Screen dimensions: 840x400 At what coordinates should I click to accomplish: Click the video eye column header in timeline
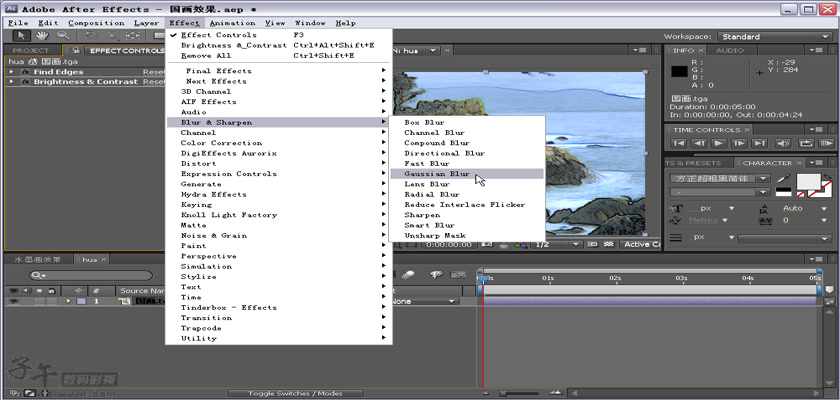point(13,291)
